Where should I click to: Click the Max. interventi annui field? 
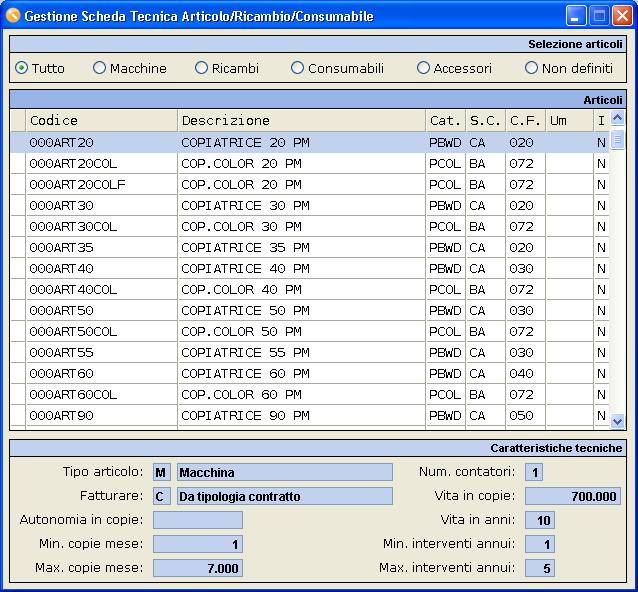tap(540, 568)
